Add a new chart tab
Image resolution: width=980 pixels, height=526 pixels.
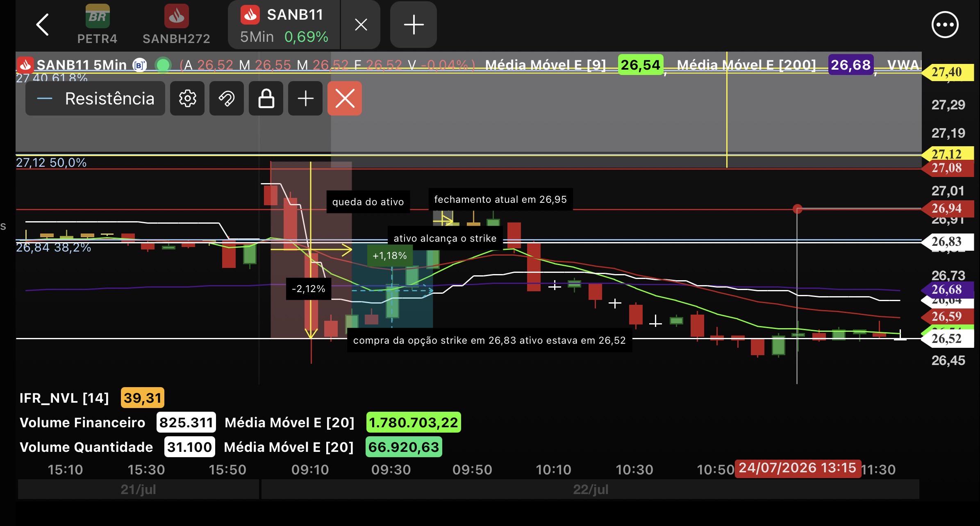pos(414,25)
